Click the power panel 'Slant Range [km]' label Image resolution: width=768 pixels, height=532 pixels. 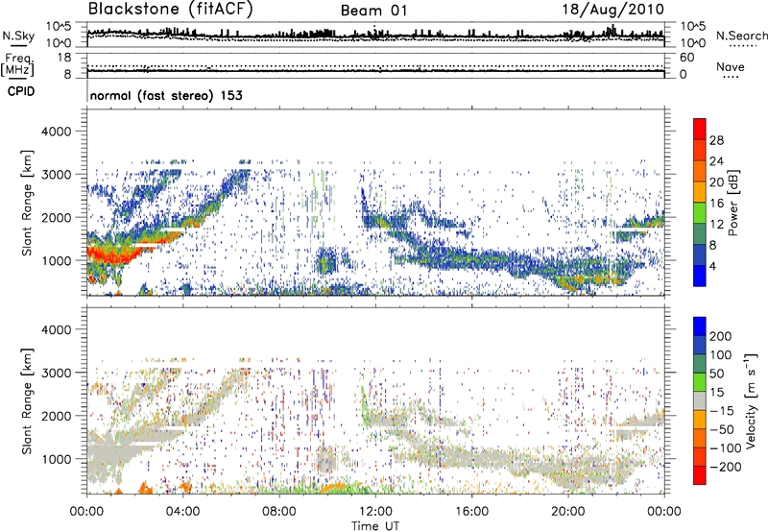coord(28,203)
